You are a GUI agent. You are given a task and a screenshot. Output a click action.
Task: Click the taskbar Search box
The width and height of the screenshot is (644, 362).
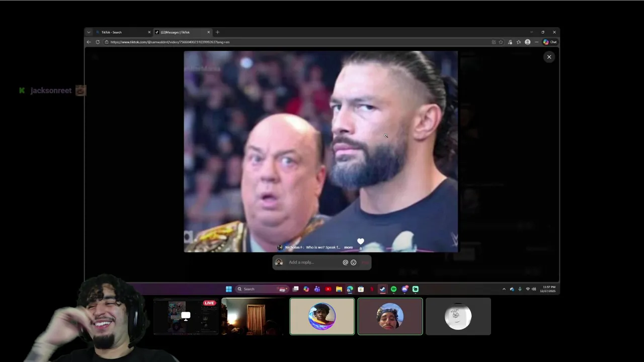click(262, 289)
